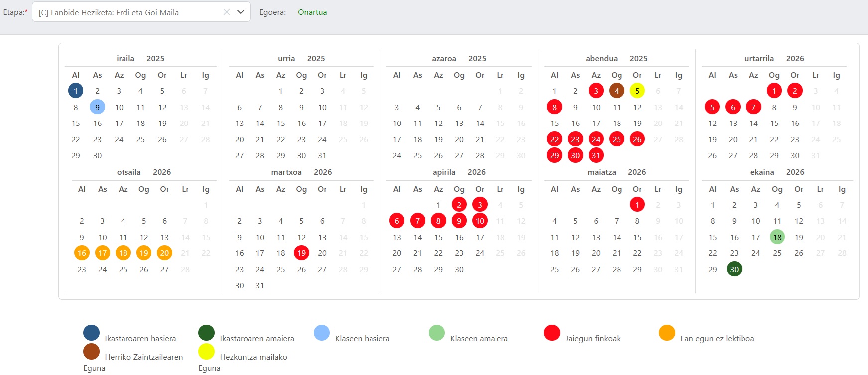This screenshot has width=868, height=375.
Task: Select January 6 in the urtarrila calendar
Action: (x=733, y=107)
